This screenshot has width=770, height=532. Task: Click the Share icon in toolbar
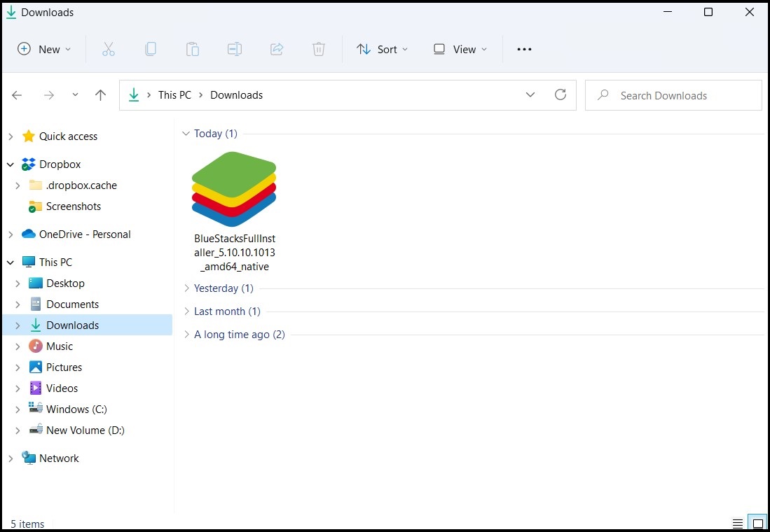pos(277,49)
